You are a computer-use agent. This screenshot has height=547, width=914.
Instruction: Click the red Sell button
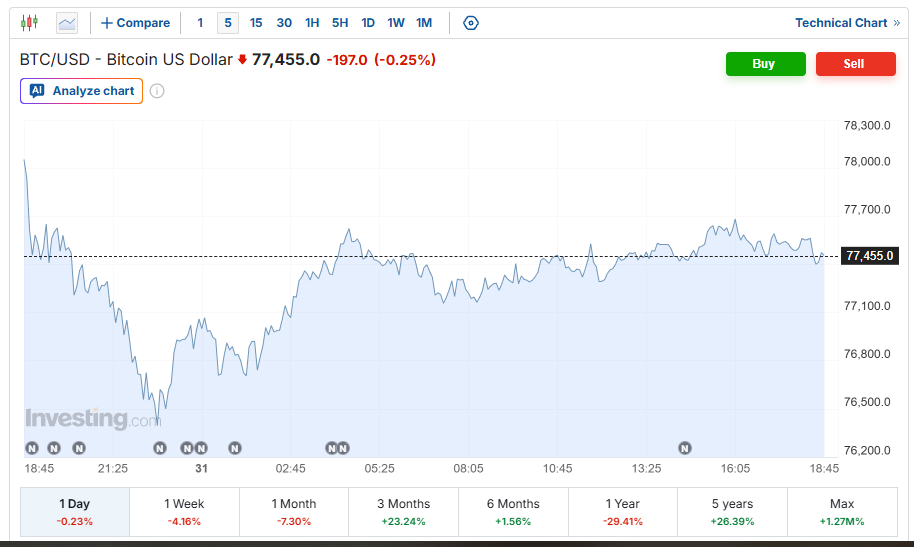855,64
